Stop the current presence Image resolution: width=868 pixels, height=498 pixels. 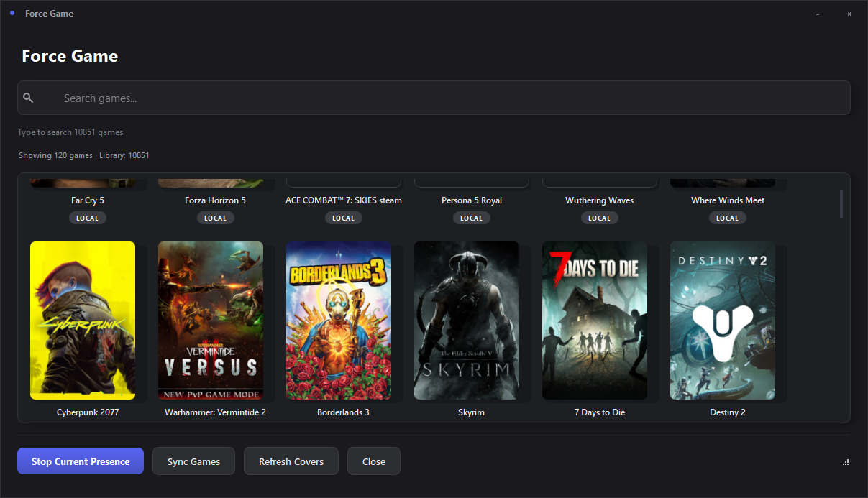(x=81, y=461)
